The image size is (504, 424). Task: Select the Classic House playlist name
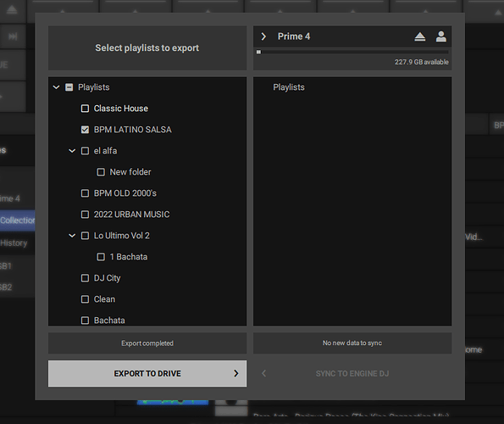click(121, 109)
